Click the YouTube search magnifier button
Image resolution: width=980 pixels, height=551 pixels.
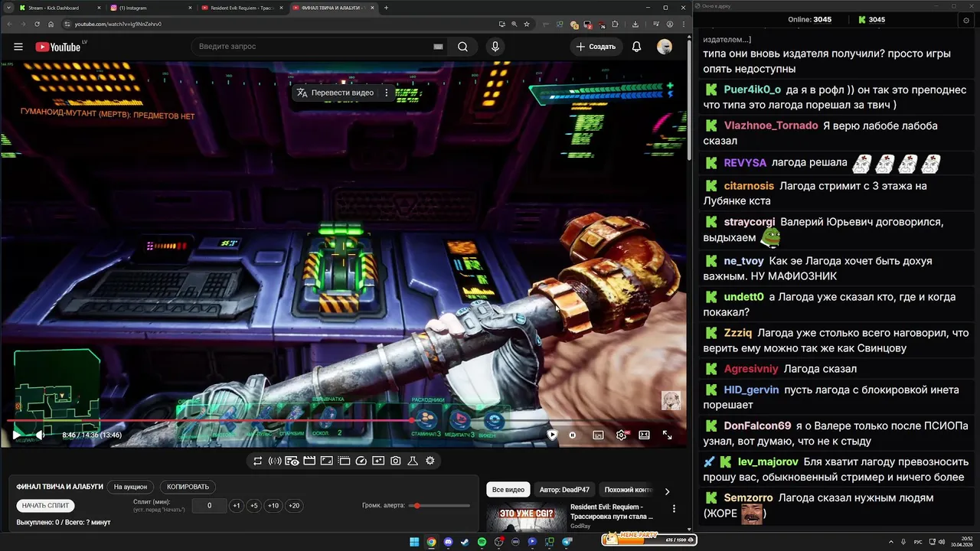tap(462, 47)
